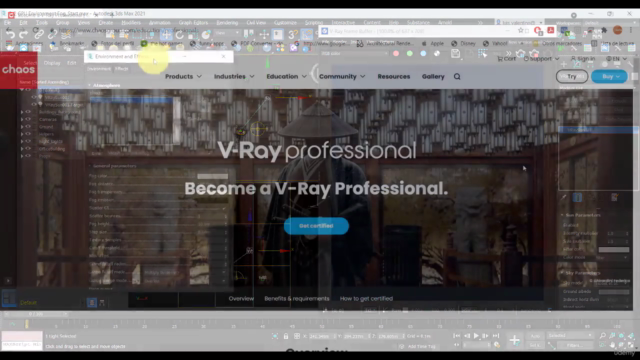The height and width of the screenshot is (360, 640).
Task: Open the Rendering menu in 3ds Max
Action: (x=227, y=22)
